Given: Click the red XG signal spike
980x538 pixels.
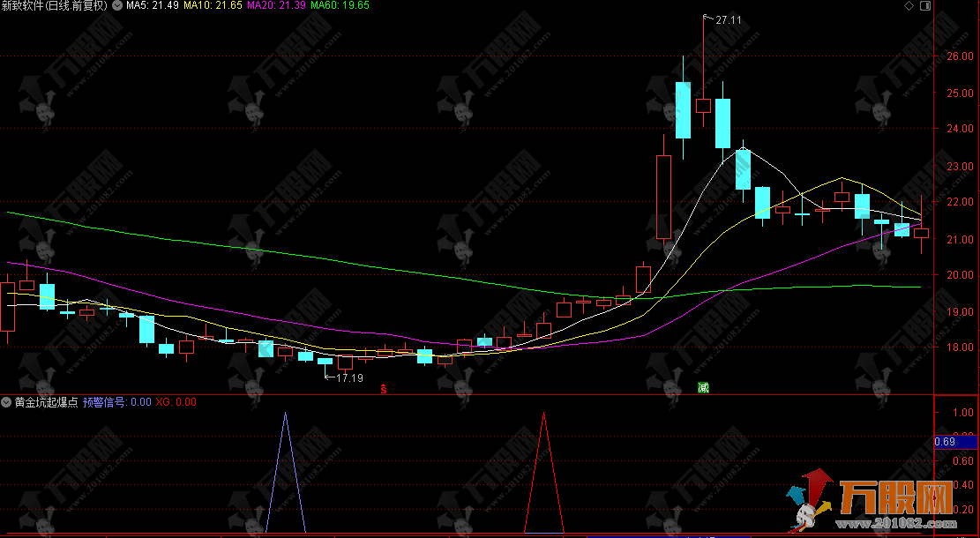Looking at the screenshot, I should (543, 473).
